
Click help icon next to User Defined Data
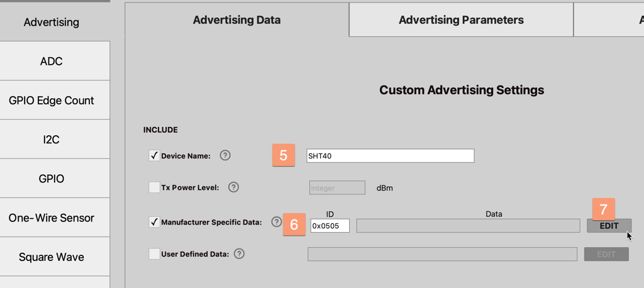pyautogui.click(x=239, y=254)
